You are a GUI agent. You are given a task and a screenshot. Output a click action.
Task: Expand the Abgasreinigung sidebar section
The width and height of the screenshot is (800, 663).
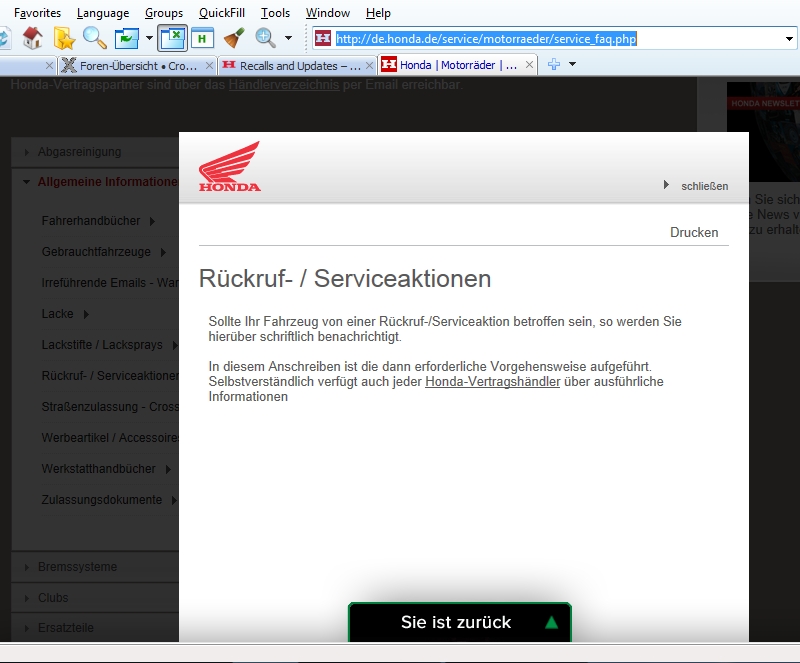[79, 152]
